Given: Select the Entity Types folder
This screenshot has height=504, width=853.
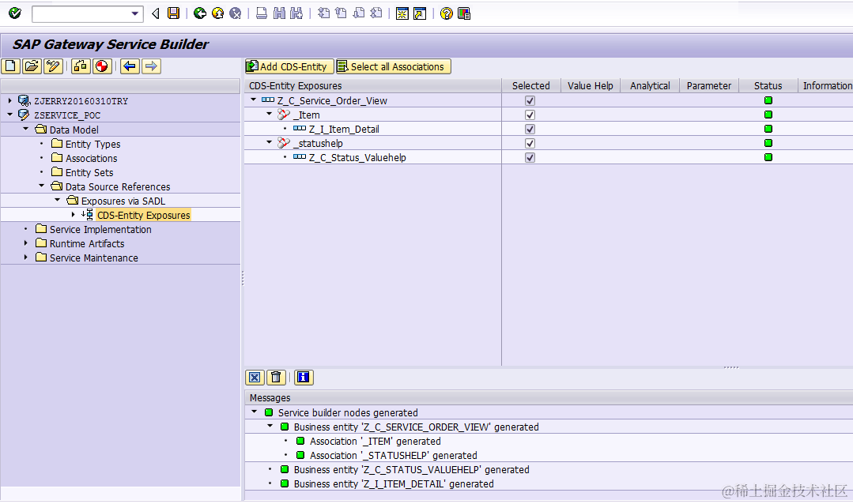Looking at the screenshot, I should (92, 144).
